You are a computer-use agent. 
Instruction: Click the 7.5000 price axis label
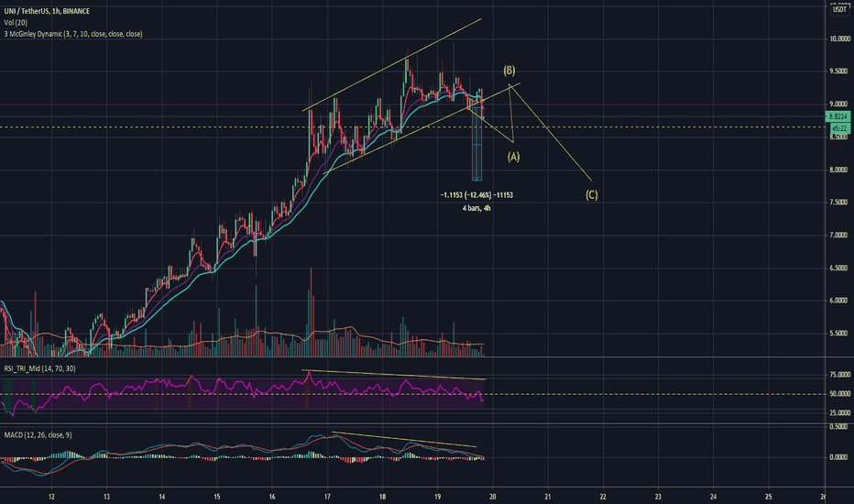tap(840, 203)
